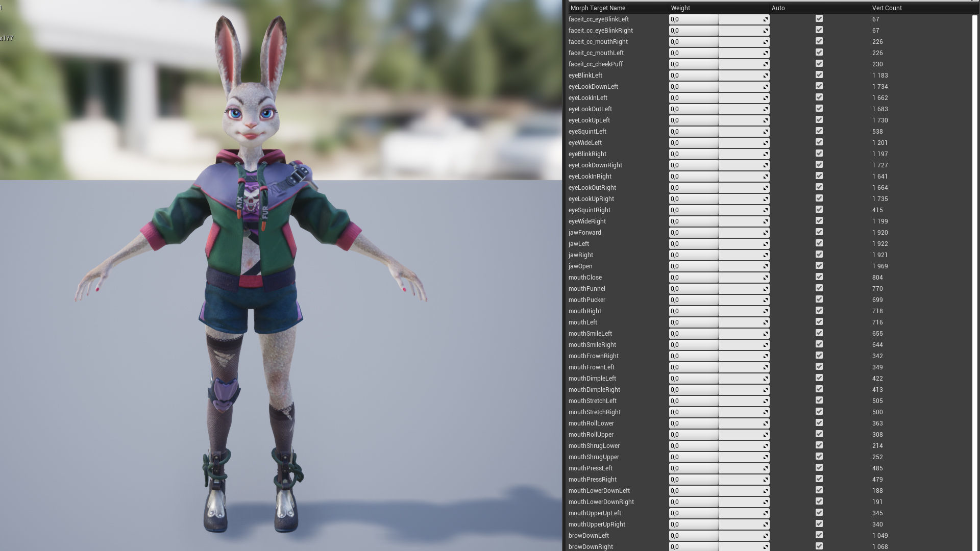
Task: Select the eyeLookUpLeft morph target name
Action: [x=589, y=120]
